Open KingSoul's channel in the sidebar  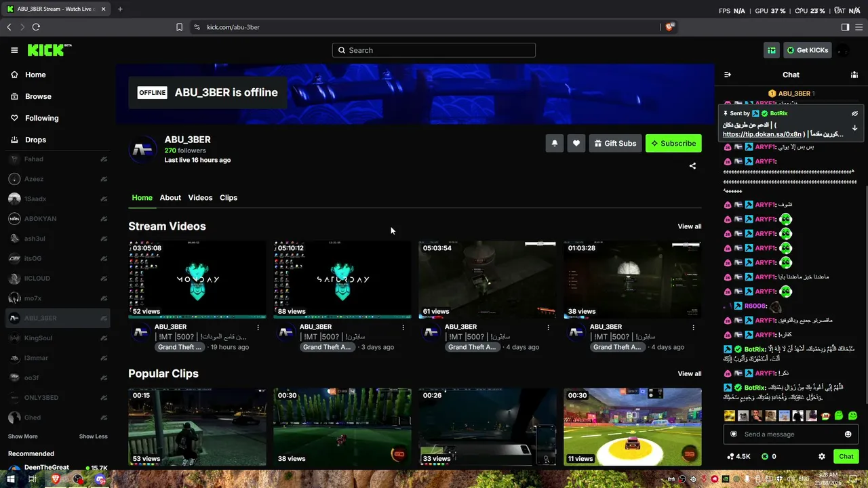(58, 338)
